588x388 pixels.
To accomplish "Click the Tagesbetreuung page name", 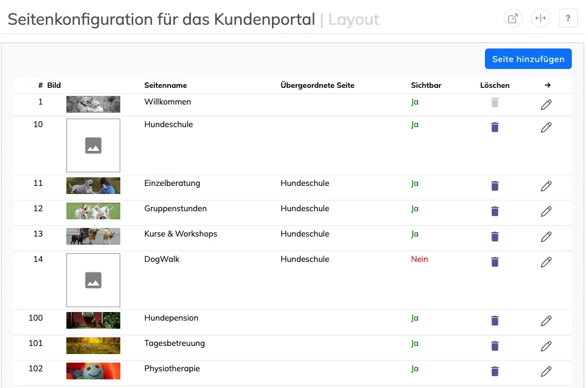I will coord(174,343).
